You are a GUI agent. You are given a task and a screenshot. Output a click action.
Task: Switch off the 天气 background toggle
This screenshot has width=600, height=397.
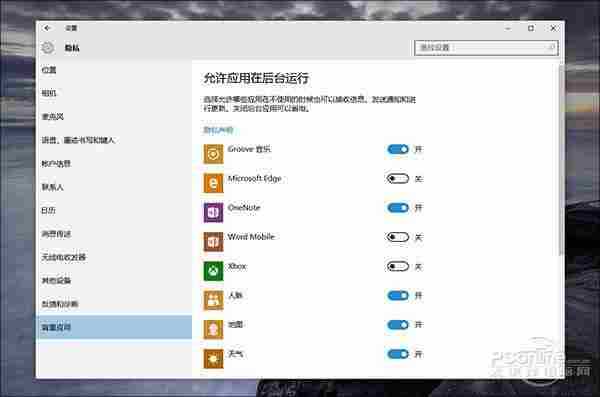[398, 354]
